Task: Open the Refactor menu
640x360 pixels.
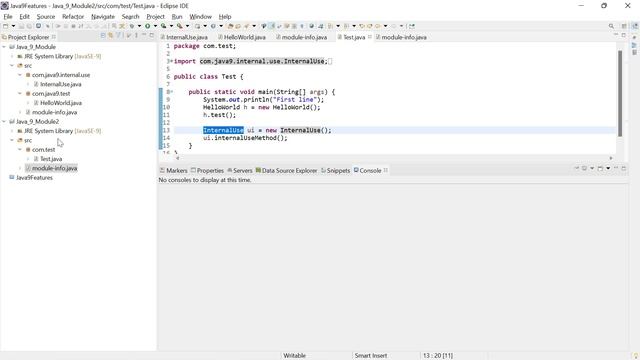Action: 73,17
